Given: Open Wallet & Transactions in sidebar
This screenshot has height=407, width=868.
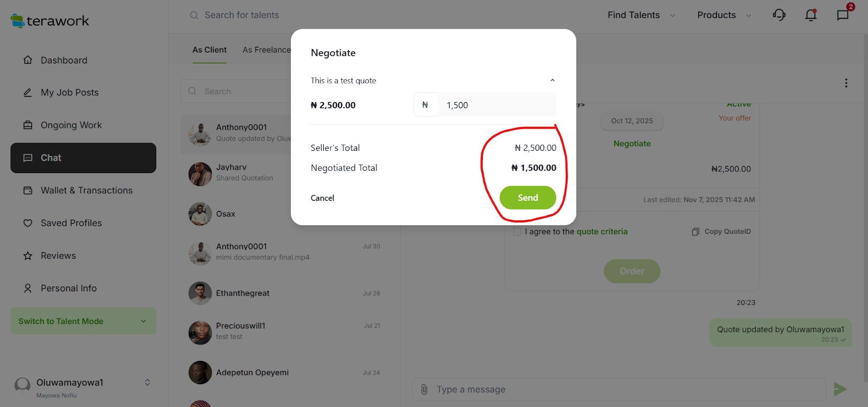Looking at the screenshot, I should (x=86, y=190).
